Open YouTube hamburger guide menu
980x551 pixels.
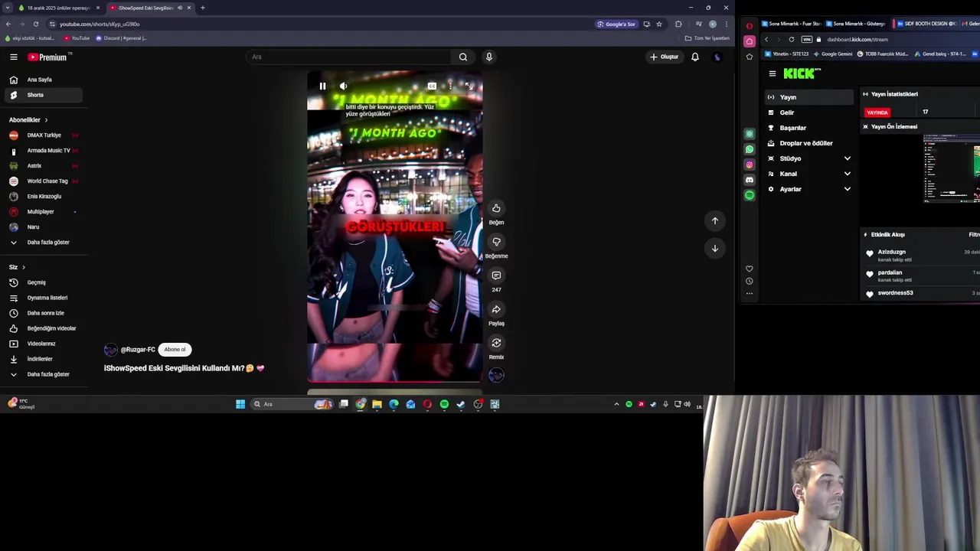click(14, 57)
